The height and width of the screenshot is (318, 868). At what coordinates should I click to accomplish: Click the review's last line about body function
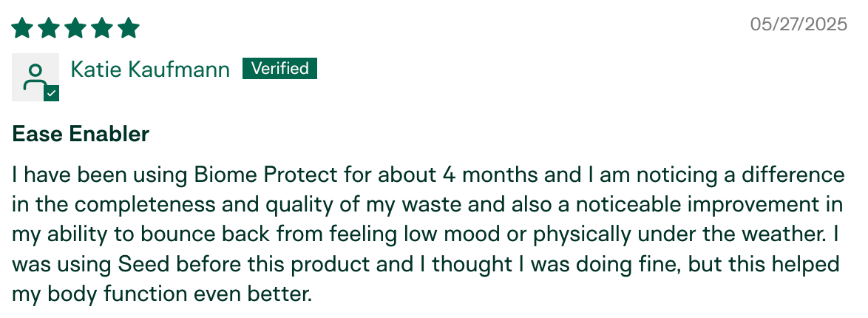(x=163, y=294)
